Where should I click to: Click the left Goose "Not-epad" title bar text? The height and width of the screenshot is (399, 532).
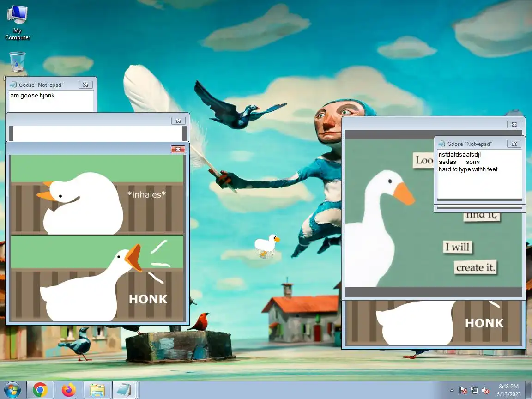[x=41, y=85]
